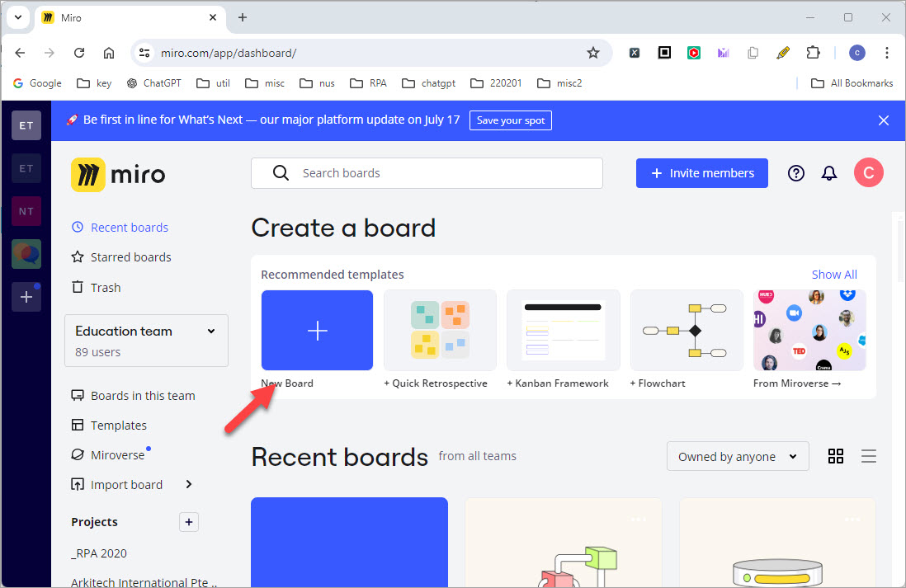Add a new team with plus icon

26,297
